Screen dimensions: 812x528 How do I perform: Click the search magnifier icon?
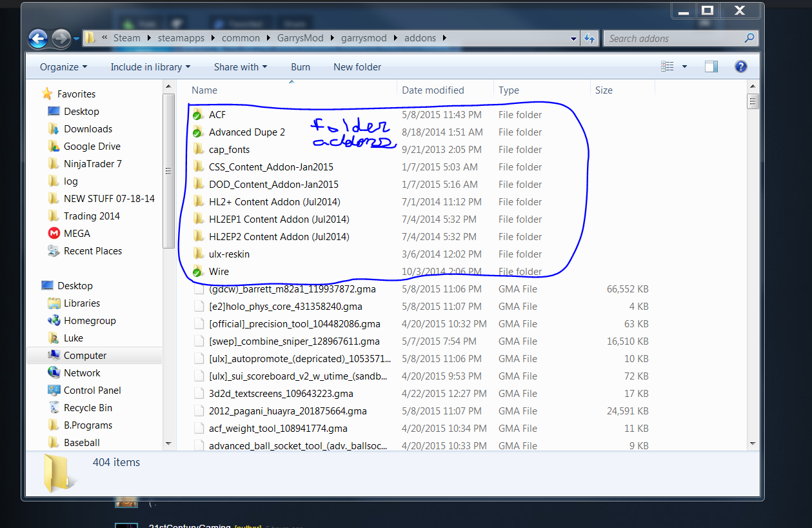[x=749, y=38]
